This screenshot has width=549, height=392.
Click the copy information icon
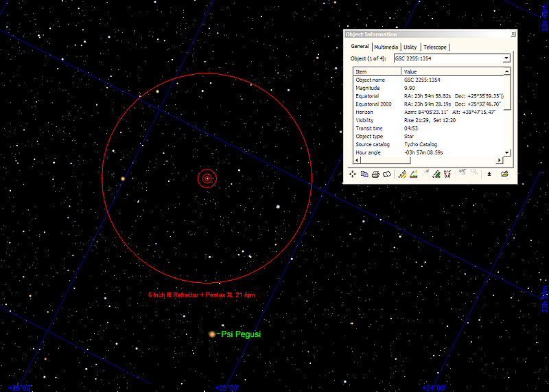coord(364,174)
